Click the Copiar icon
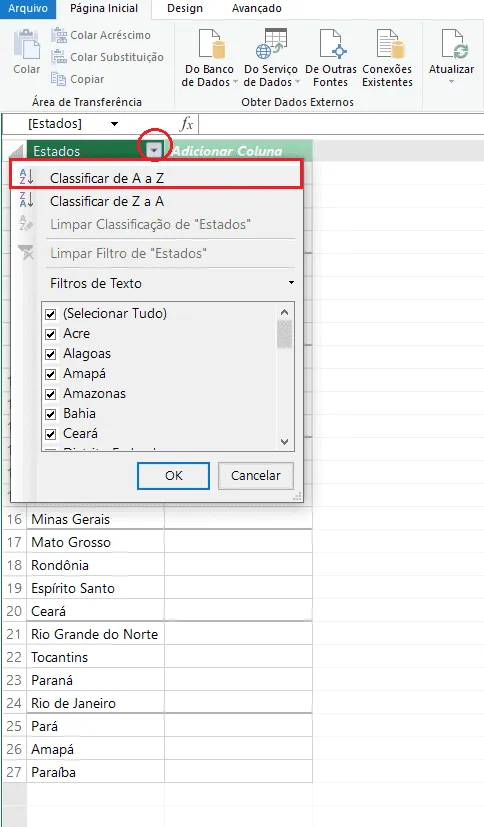The height and width of the screenshot is (827, 484). pyautogui.click(x=58, y=79)
